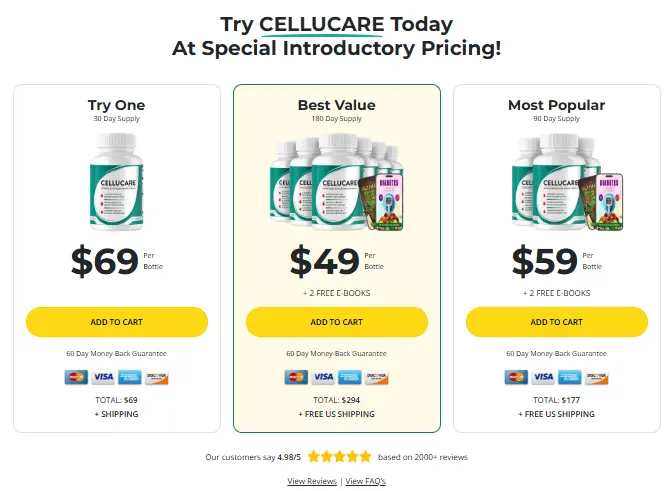Click the Visa icon in Most Popular card
Image resolution: width=671 pixels, height=491 pixels.
click(543, 377)
